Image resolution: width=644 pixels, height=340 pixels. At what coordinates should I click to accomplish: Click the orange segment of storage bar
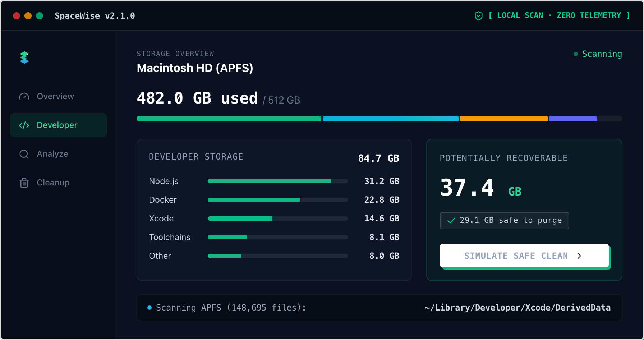tap(504, 119)
